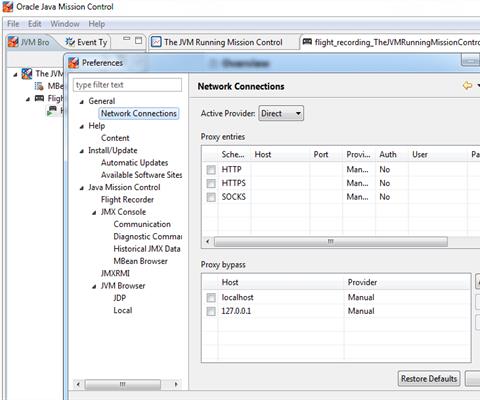
Task: Enable the HTTP proxy entry checkbox
Action: pos(211,170)
